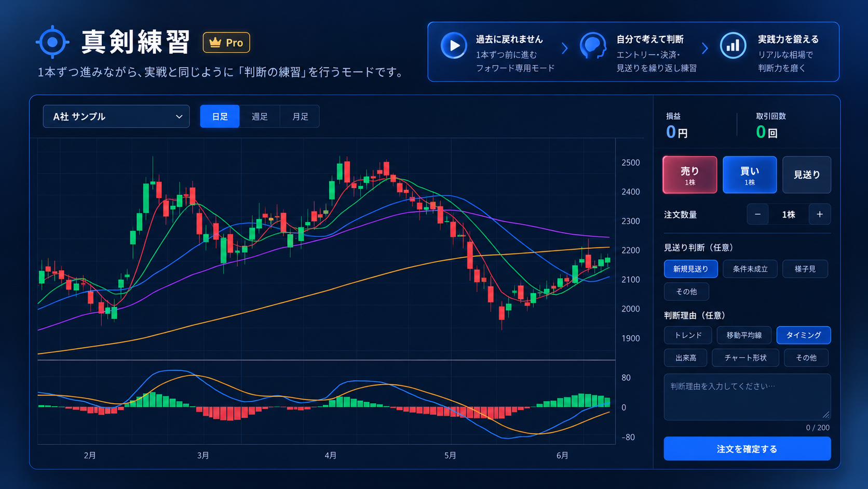Viewport: 868px width, 489px height.
Task: Click the crosshair target logo icon
Action: point(52,42)
